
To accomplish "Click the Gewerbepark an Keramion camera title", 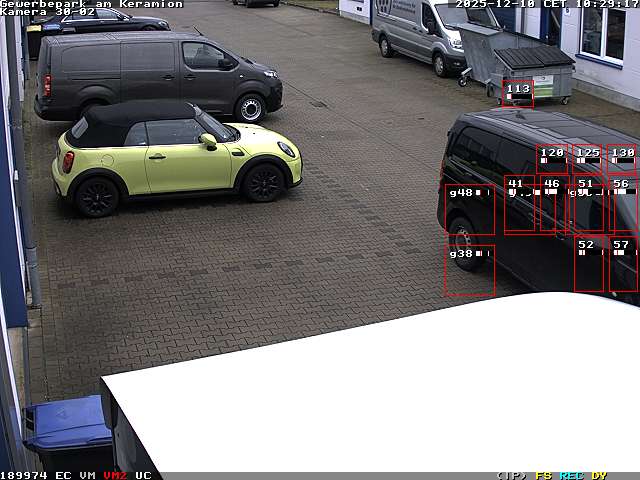I will 91,4.
